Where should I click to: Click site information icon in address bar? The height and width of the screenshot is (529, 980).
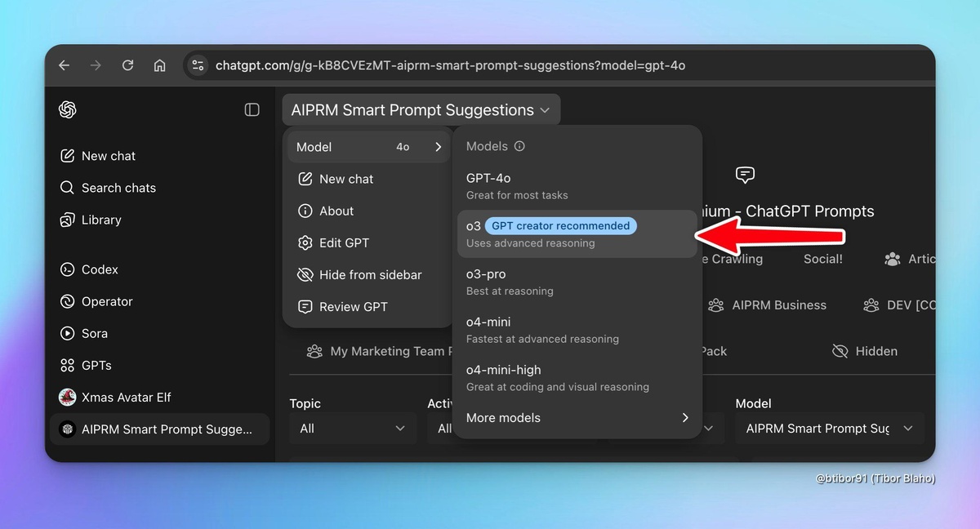pyautogui.click(x=197, y=65)
